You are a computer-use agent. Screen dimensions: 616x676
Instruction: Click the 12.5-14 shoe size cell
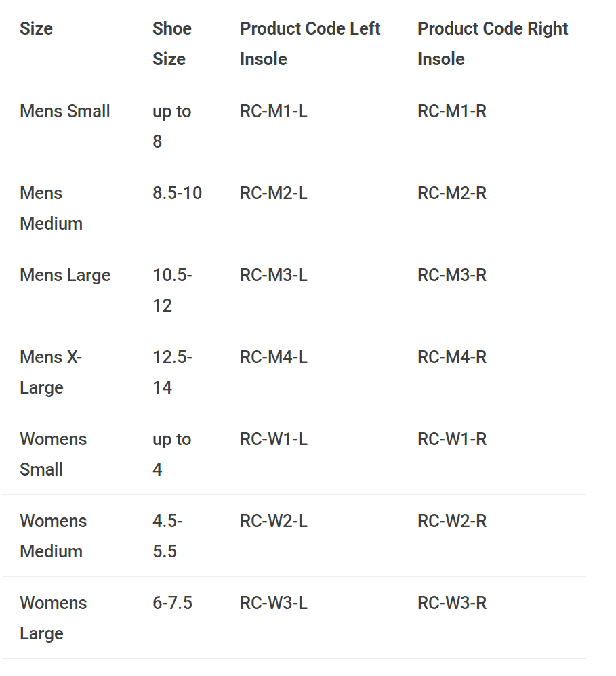pos(172,372)
